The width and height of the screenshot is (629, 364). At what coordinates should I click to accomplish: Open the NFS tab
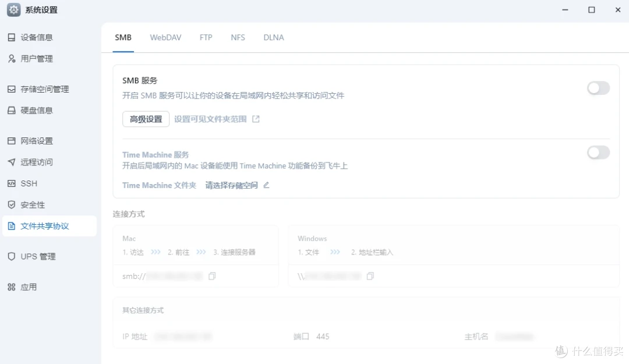[x=238, y=38]
